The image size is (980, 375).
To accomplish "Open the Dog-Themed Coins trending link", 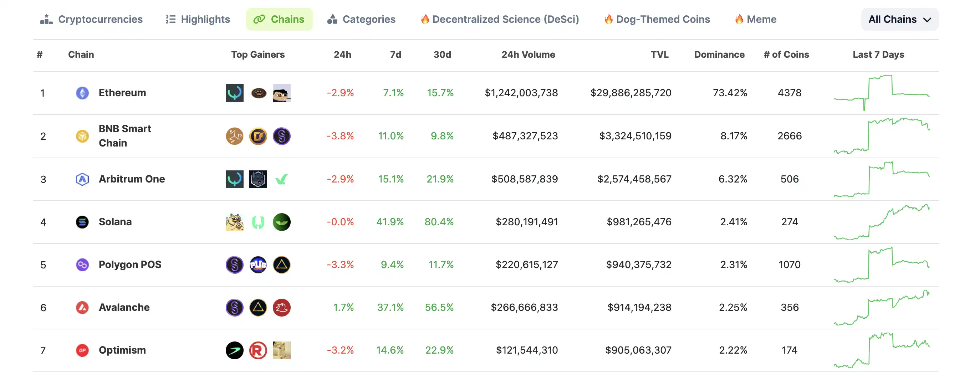I will point(657,19).
